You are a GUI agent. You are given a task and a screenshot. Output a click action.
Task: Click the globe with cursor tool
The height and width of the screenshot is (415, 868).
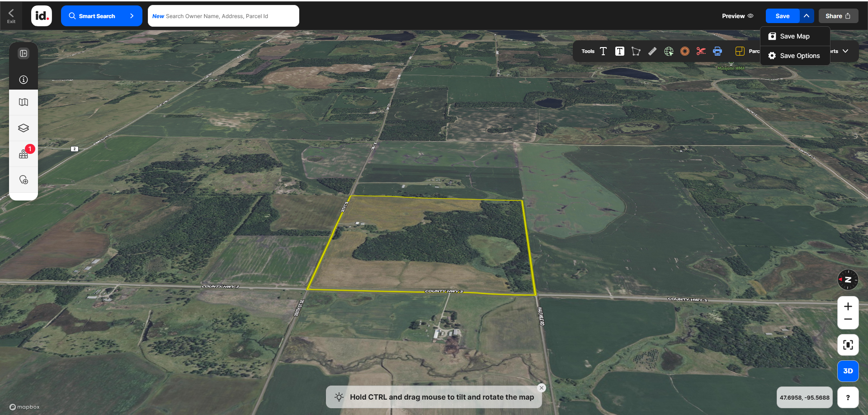pos(669,51)
